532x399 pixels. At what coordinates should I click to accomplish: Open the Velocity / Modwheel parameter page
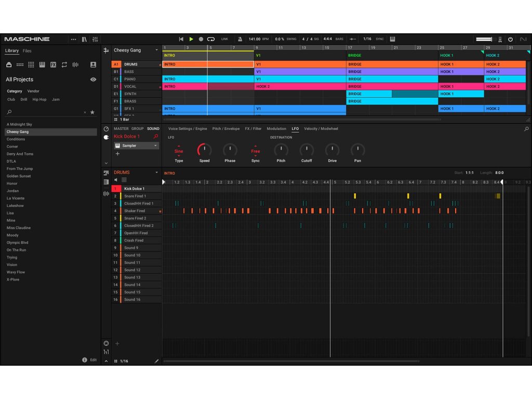click(x=321, y=129)
